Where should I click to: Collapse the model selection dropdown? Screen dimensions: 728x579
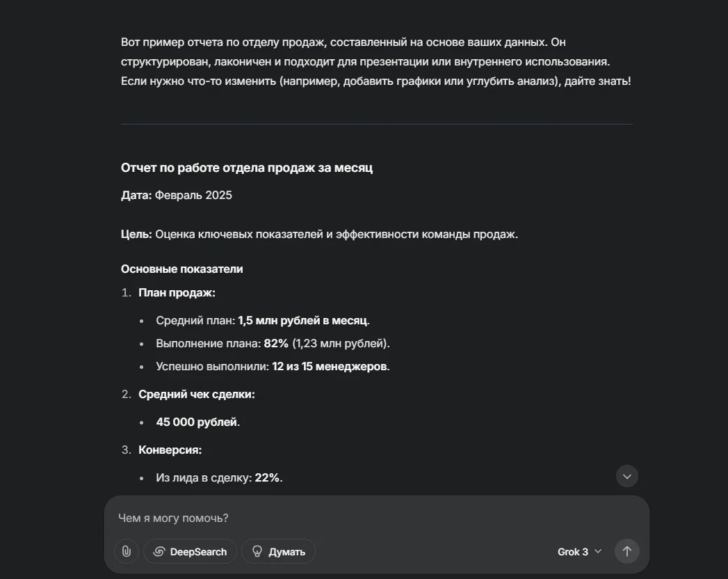click(597, 551)
